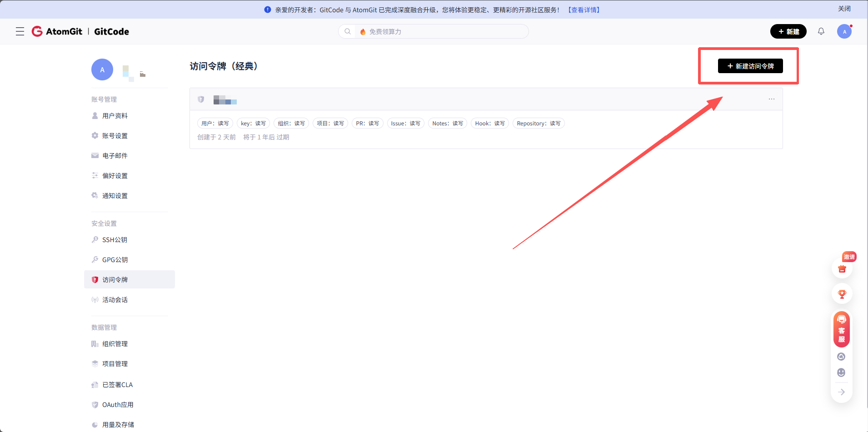Image resolution: width=868 pixels, height=432 pixels.
Task: Click the 通知设置 icon
Action: [95, 196]
